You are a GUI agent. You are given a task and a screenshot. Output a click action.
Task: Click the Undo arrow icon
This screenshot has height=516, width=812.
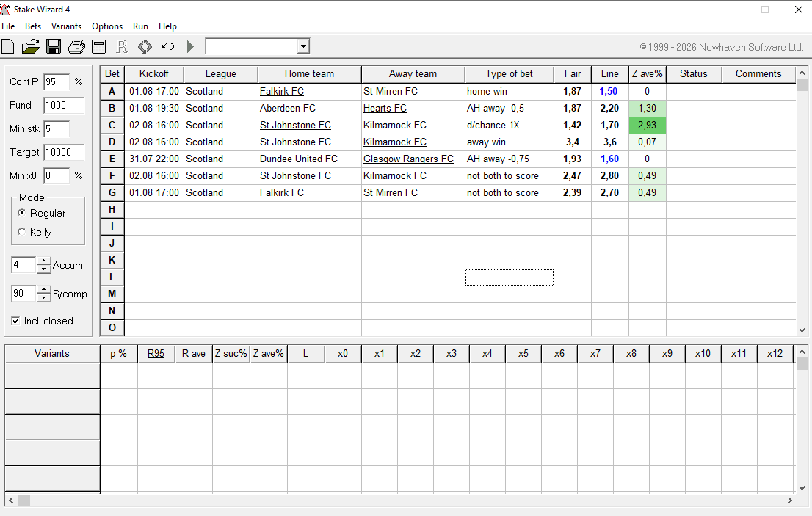coord(167,46)
